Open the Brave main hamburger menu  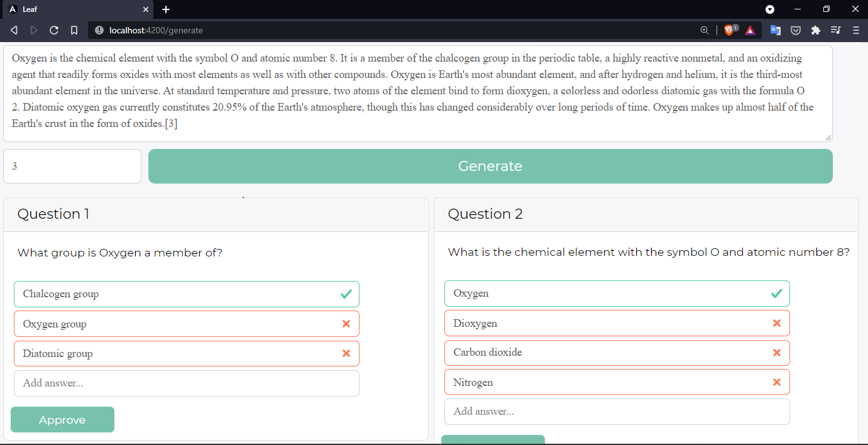855,30
